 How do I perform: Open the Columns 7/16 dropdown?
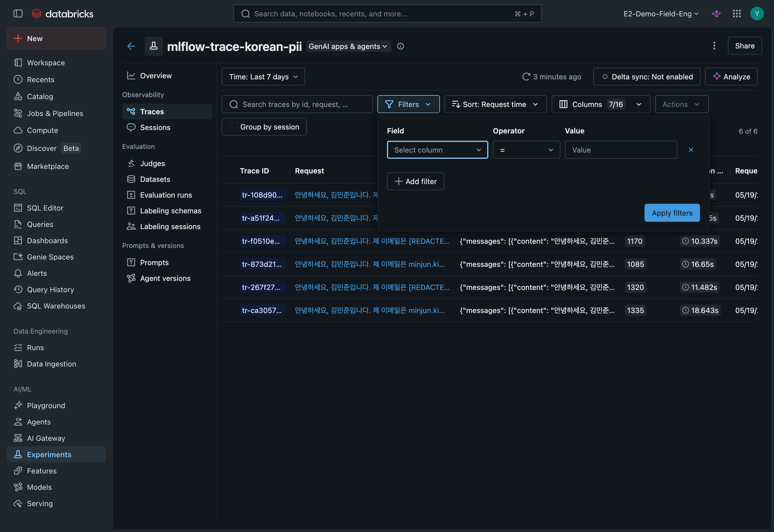[x=601, y=104]
